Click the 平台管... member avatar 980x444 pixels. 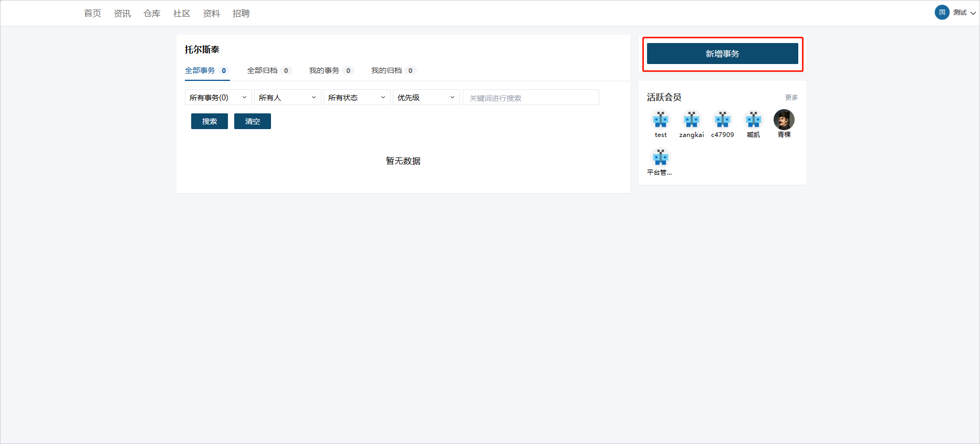pos(660,157)
